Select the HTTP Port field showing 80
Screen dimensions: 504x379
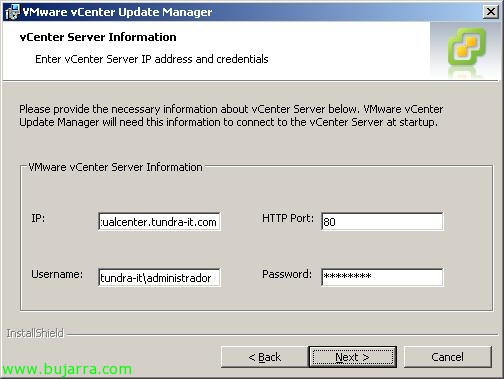(x=382, y=222)
